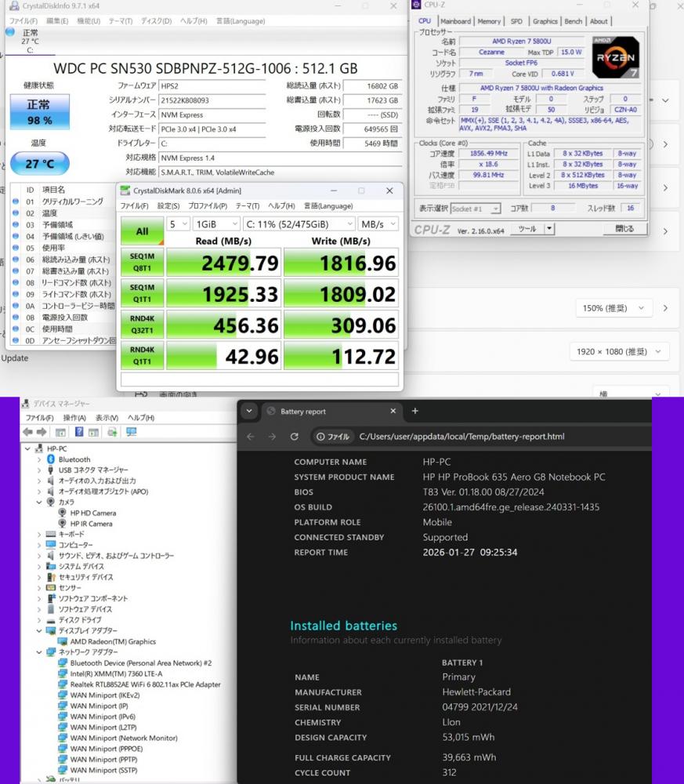Collapse the ネットワーク アダプター node

[39, 652]
